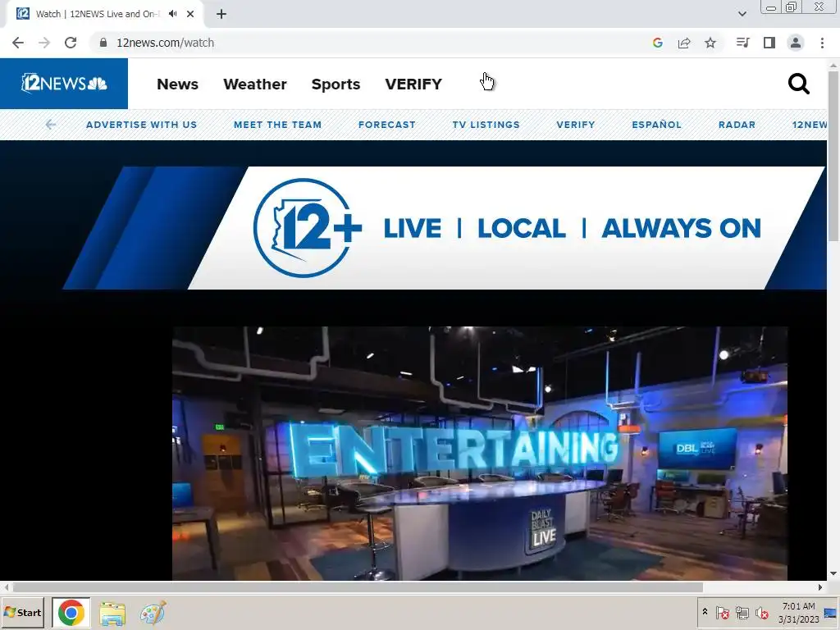Open Paint from the taskbar
Screen dimensions: 840x630
click(x=153, y=614)
